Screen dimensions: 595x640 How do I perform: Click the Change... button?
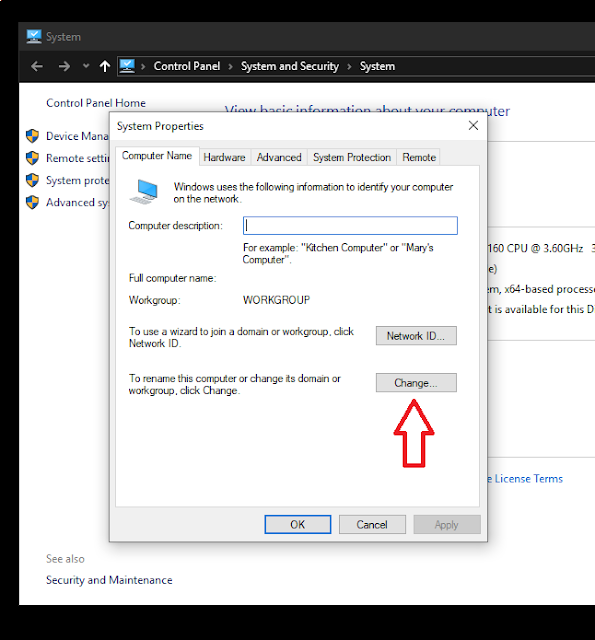pos(416,383)
